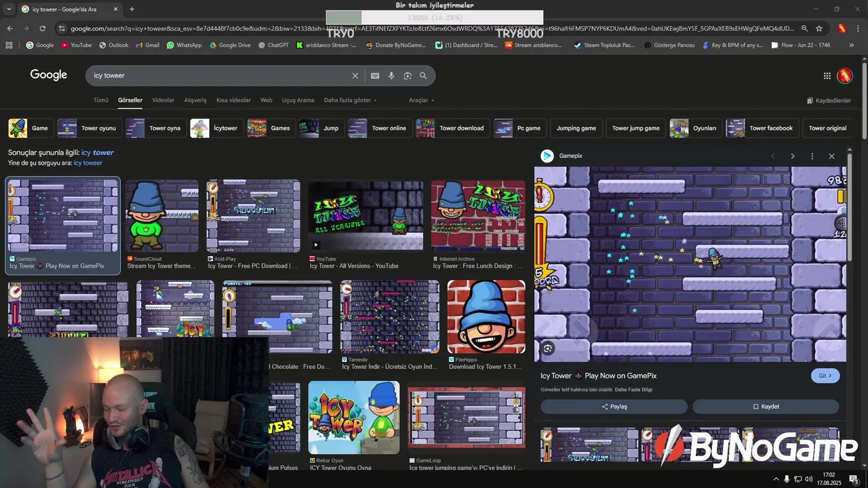868x488 pixels.
Task: Open a new browser tab
Action: pyautogui.click(x=132, y=9)
